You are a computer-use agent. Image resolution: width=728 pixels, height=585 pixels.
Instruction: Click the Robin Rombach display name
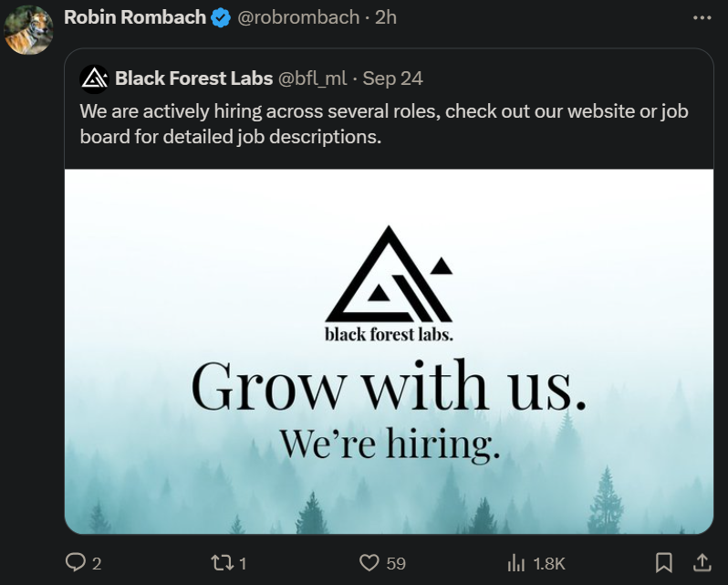tap(135, 17)
